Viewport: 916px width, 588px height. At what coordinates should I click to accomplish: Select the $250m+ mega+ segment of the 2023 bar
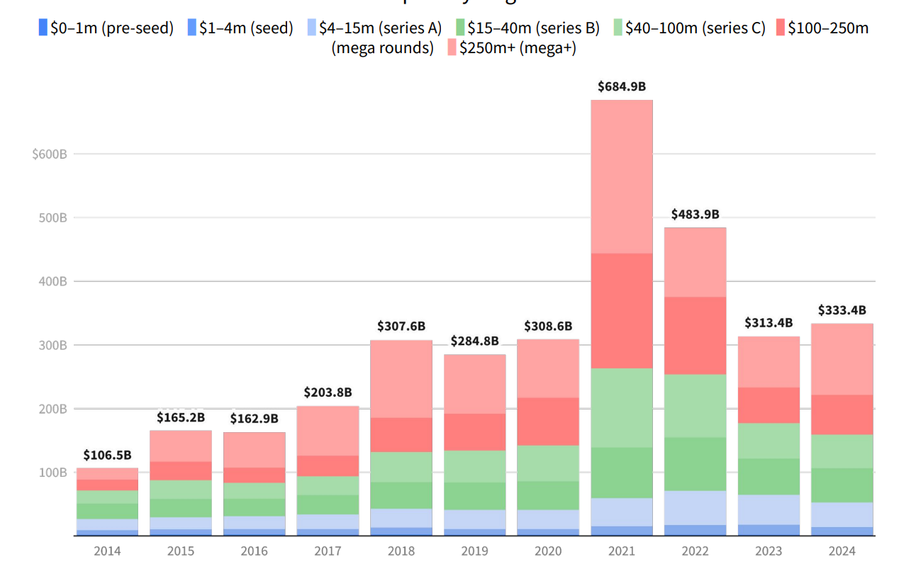click(769, 362)
